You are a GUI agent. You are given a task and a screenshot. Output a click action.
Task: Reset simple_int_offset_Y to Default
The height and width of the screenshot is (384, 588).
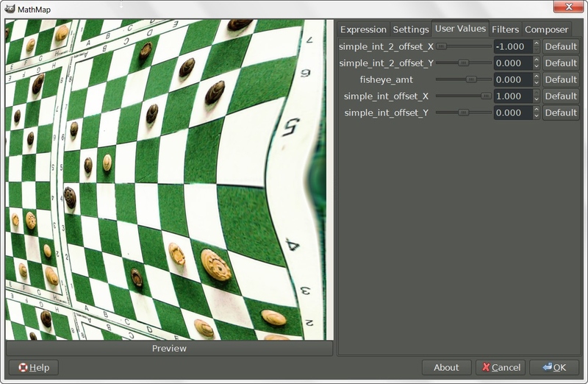(x=561, y=113)
